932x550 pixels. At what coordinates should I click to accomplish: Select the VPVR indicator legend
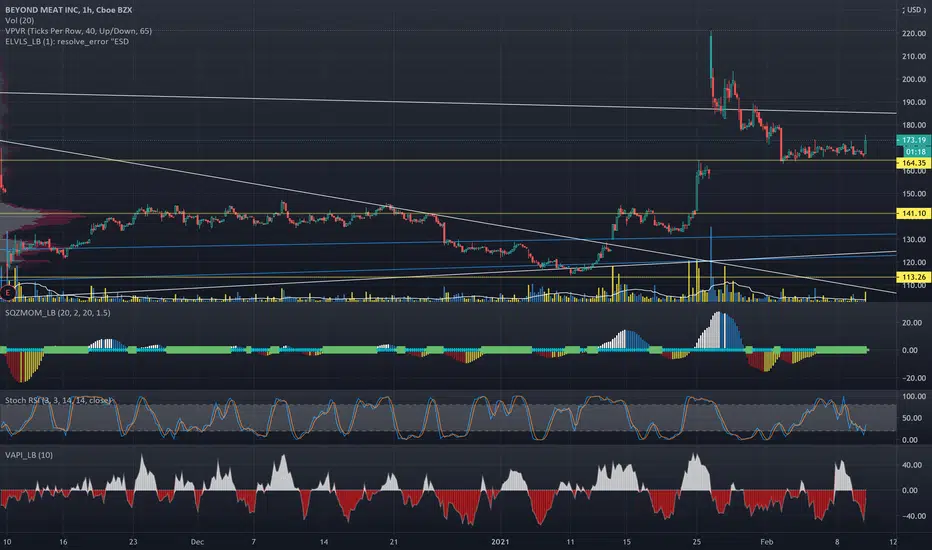click(x=78, y=31)
